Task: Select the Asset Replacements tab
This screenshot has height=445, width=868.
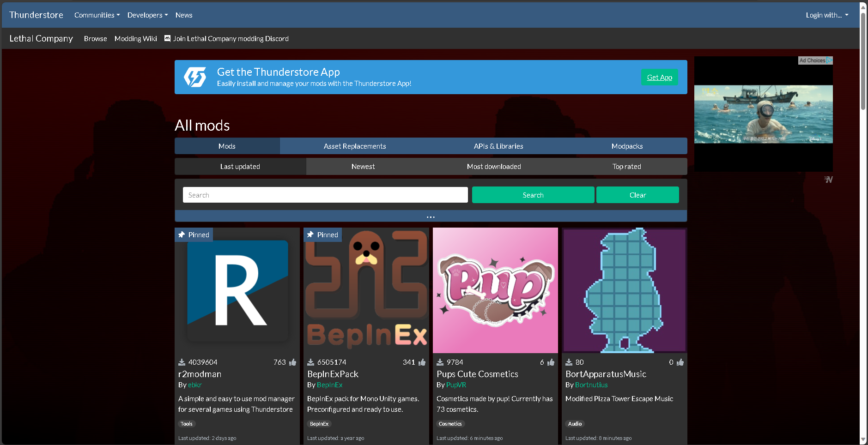Action: 355,146
